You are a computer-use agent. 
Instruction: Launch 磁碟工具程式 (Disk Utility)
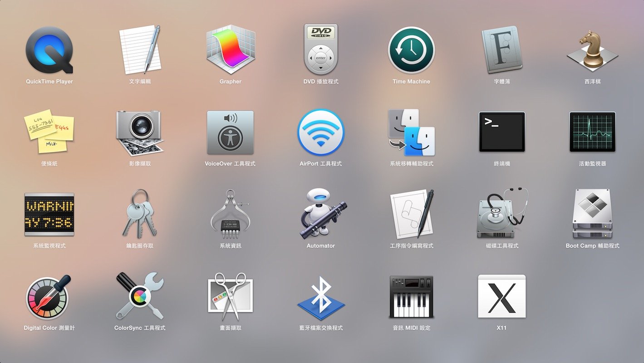pyautogui.click(x=502, y=213)
